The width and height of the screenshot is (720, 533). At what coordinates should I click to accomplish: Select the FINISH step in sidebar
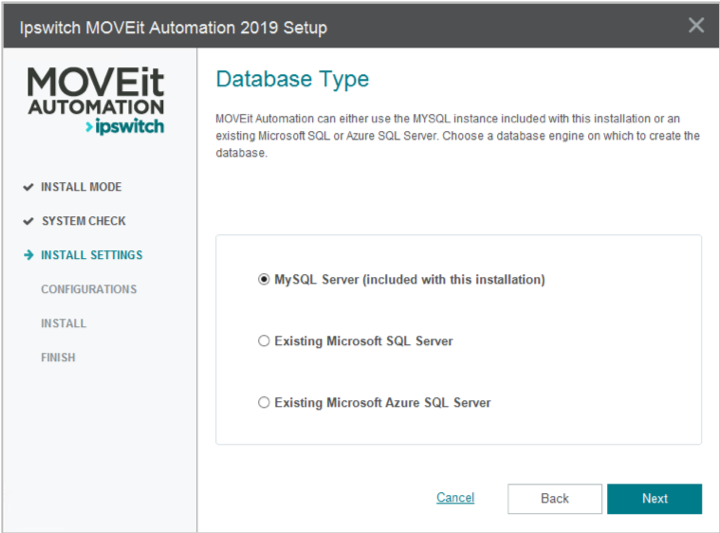point(58,357)
